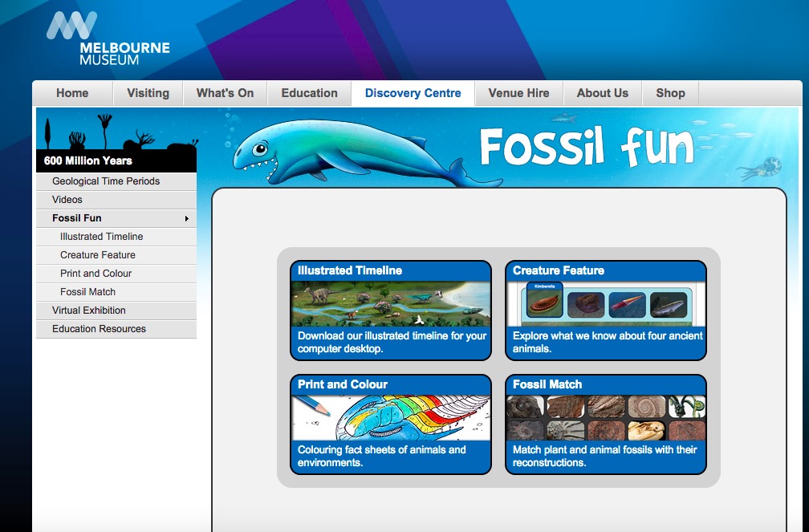Click the 600 Million Years sidebar header

[116, 160]
